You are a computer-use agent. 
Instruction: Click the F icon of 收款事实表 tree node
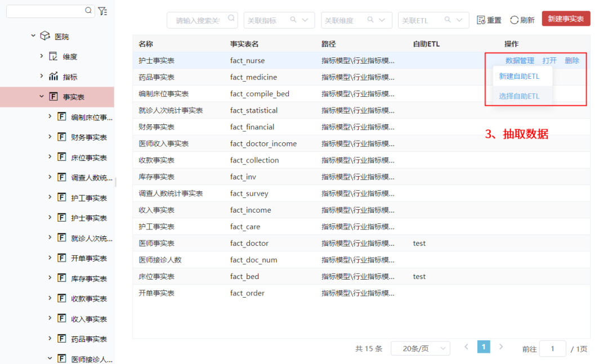[x=62, y=298]
